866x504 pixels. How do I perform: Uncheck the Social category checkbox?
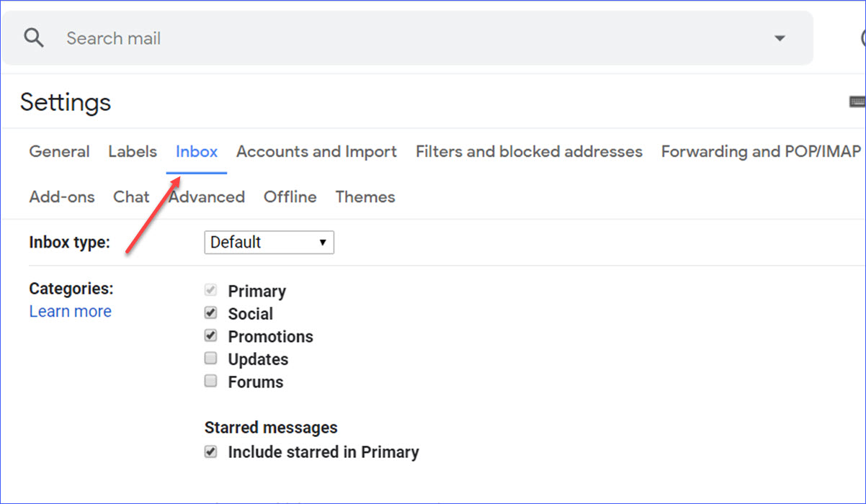click(x=211, y=313)
